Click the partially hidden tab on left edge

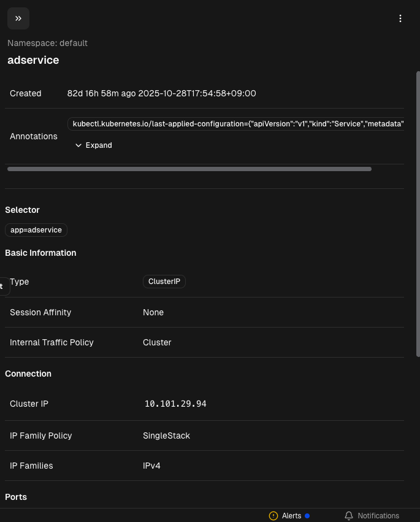(3, 286)
